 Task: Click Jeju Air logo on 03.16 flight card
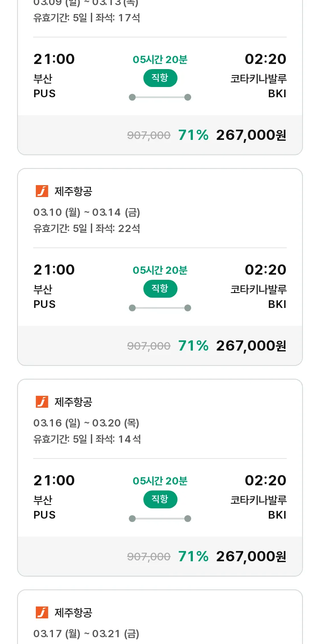[x=42, y=402]
